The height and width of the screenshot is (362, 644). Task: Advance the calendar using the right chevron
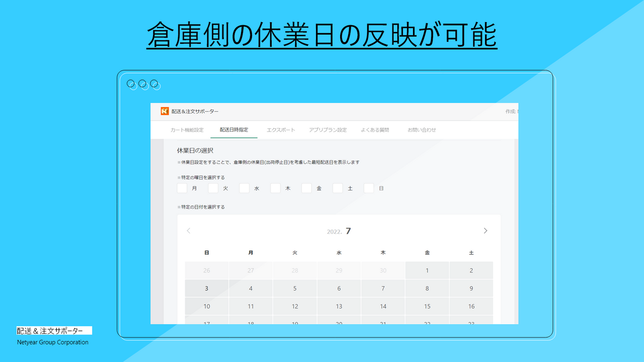coord(486,231)
